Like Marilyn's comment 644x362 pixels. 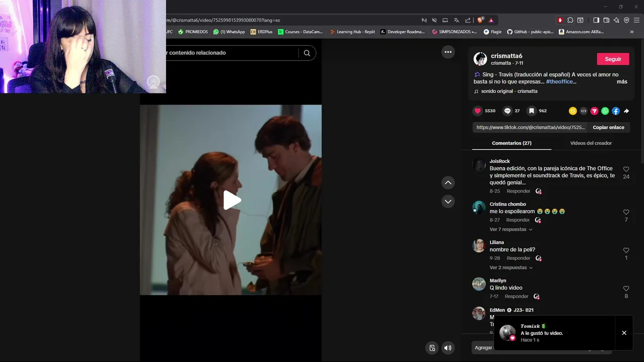coord(626,289)
